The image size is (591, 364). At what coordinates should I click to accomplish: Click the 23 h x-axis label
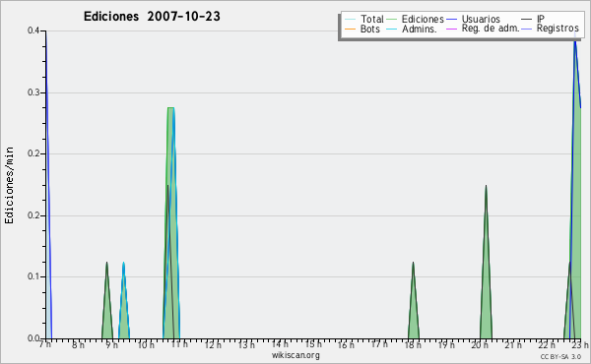tap(580, 344)
